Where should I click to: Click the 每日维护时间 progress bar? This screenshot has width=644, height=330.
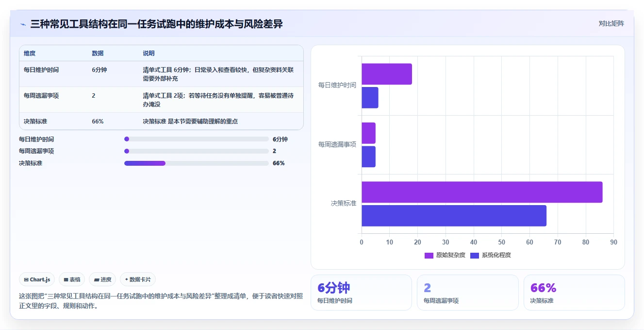point(197,139)
